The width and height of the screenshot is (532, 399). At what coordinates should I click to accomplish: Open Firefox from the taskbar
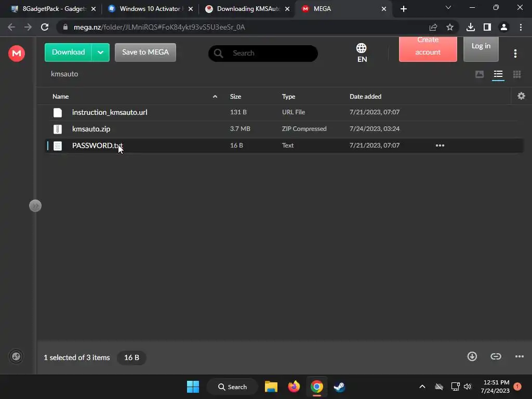[294, 387]
